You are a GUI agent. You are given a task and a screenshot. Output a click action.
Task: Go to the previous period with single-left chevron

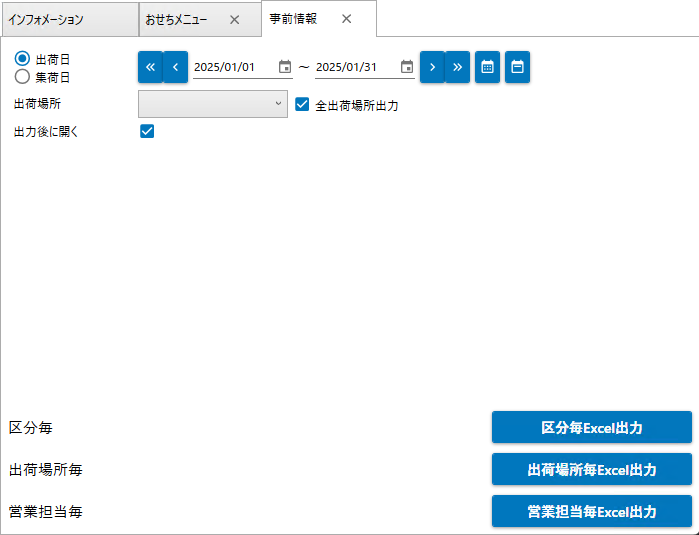pos(176,67)
